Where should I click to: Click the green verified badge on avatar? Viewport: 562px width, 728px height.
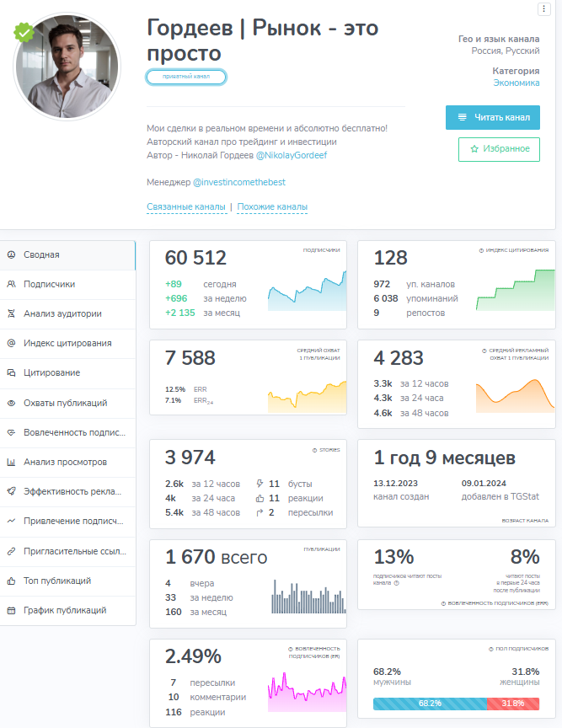24,32
